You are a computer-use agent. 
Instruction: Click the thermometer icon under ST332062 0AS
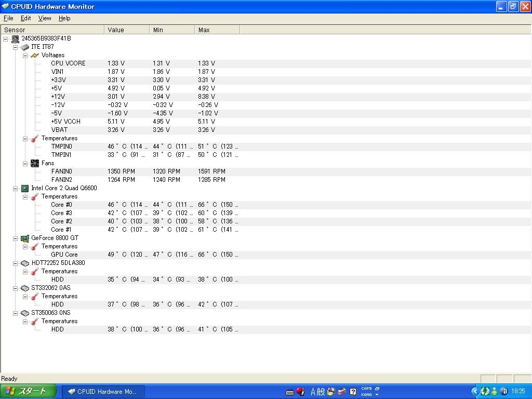pos(35,297)
